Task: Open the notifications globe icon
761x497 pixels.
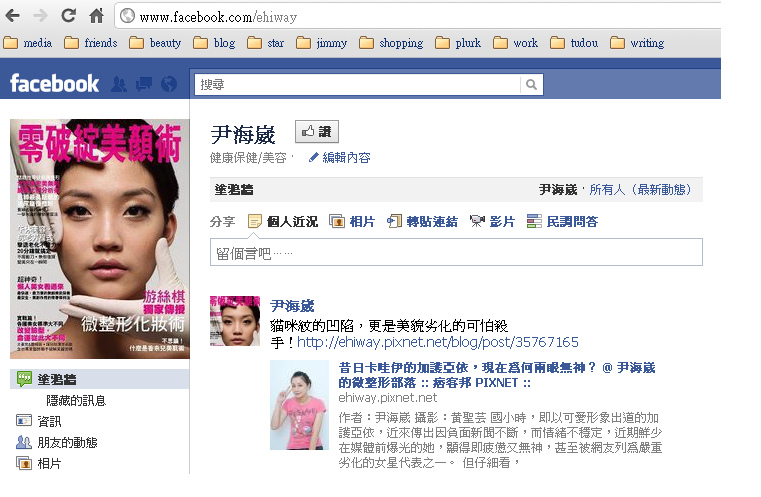Action: click(169, 84)
